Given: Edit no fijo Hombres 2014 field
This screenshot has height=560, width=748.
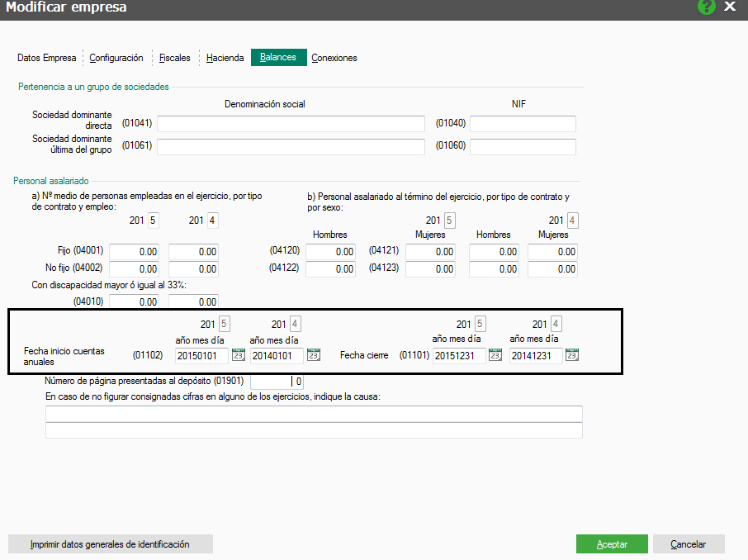Looking at the screenshot, I should pos(494,268).
